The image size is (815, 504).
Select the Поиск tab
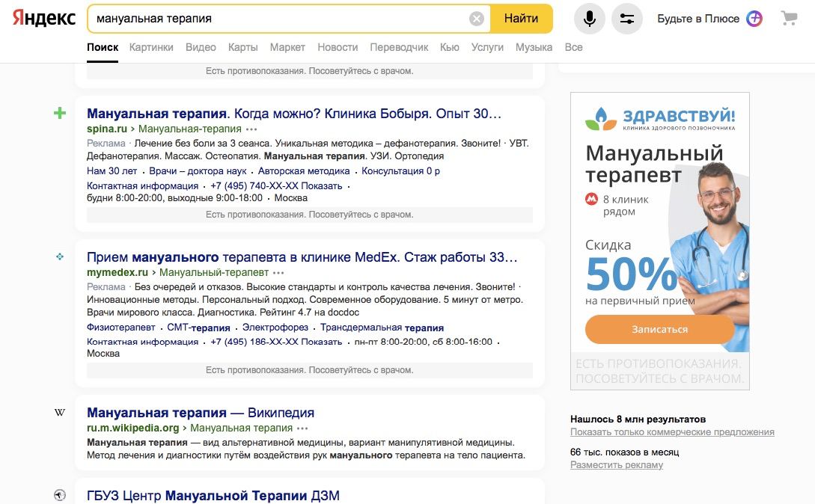pos(103,47)
